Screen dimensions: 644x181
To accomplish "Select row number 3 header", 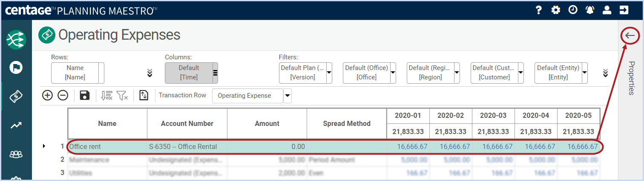I will (62, 173).
